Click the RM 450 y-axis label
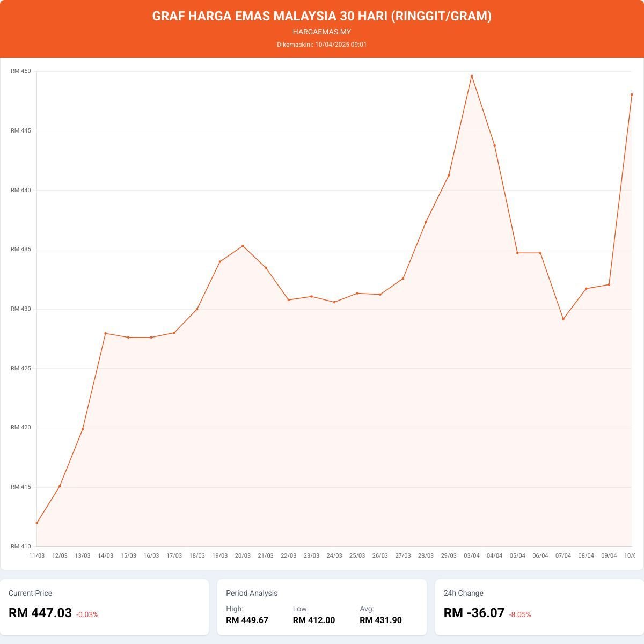The width and height of the screenshot is (644, 644). click(x=21, y=71)
